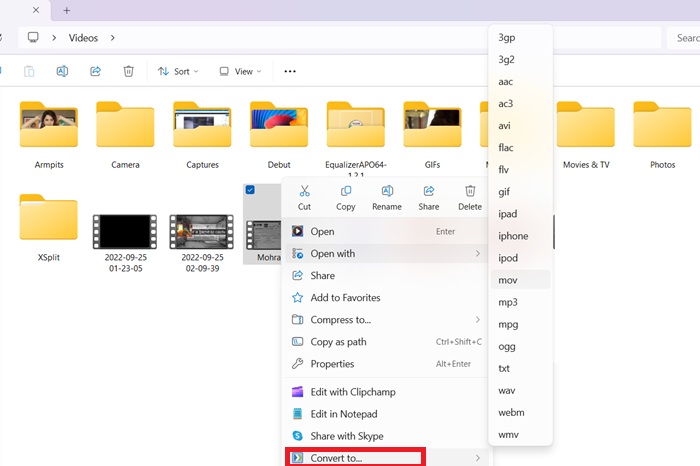Screen dimensions: 700x466
Task: Open the View dropdown
Action: tap(240, 71)
